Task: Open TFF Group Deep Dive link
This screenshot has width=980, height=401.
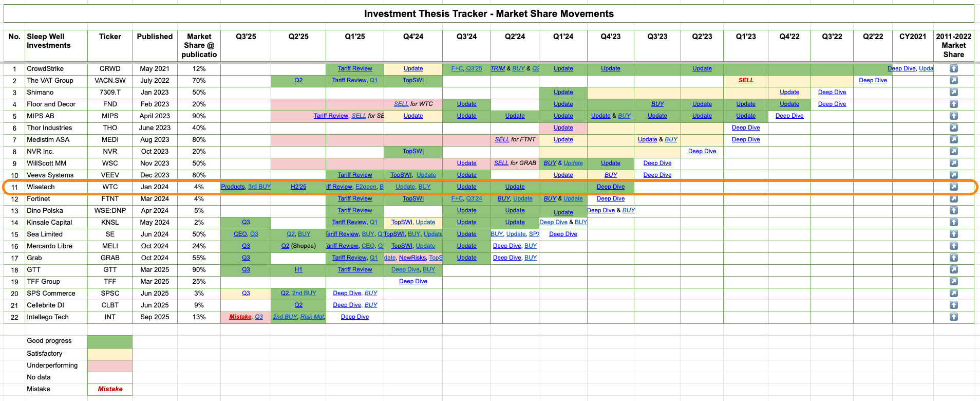Action: (413, 281)
